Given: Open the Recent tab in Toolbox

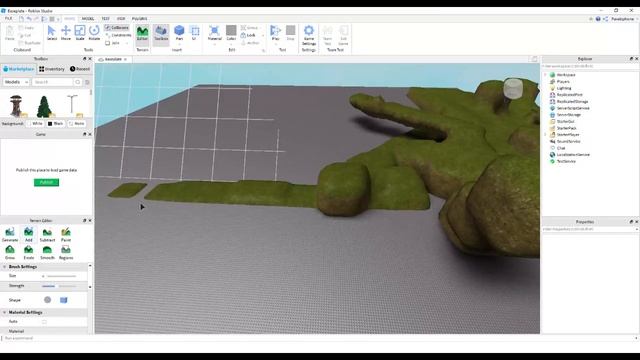Looking at the screenshot, I should pos(80,69).
